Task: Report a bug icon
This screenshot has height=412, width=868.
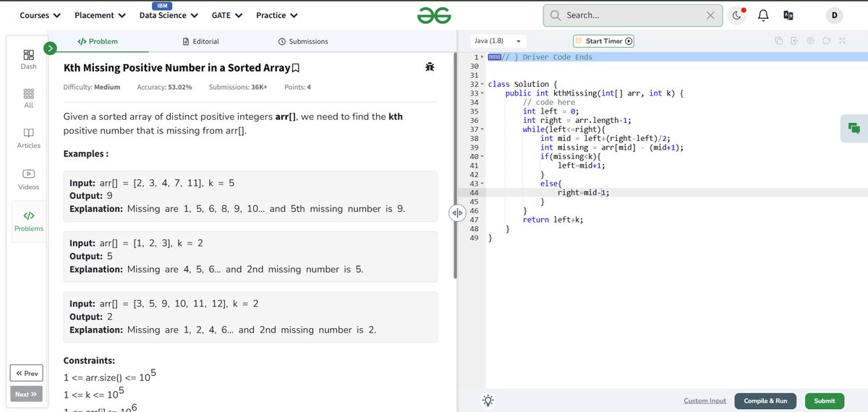Action: (x=430, y=67)
